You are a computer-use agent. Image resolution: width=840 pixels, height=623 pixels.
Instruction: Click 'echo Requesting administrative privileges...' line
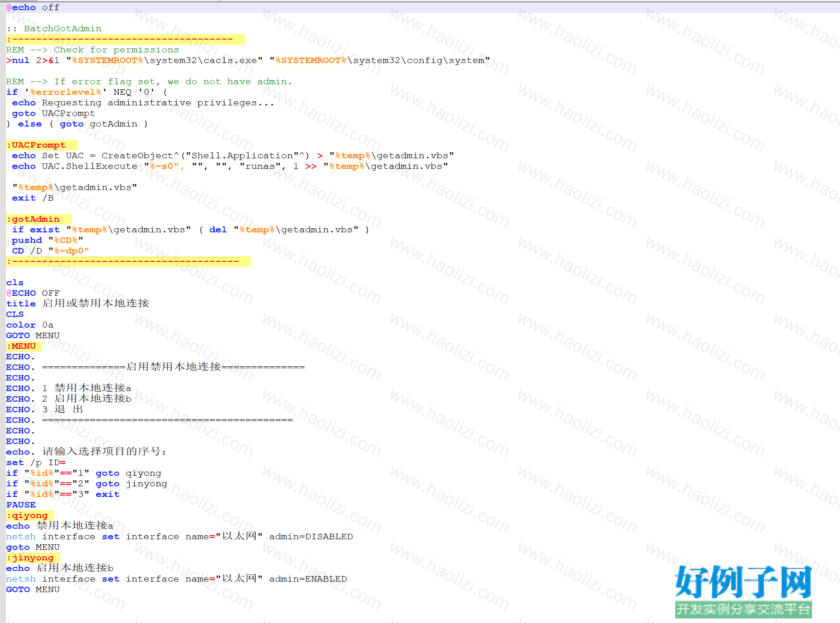tap(143, 103)
